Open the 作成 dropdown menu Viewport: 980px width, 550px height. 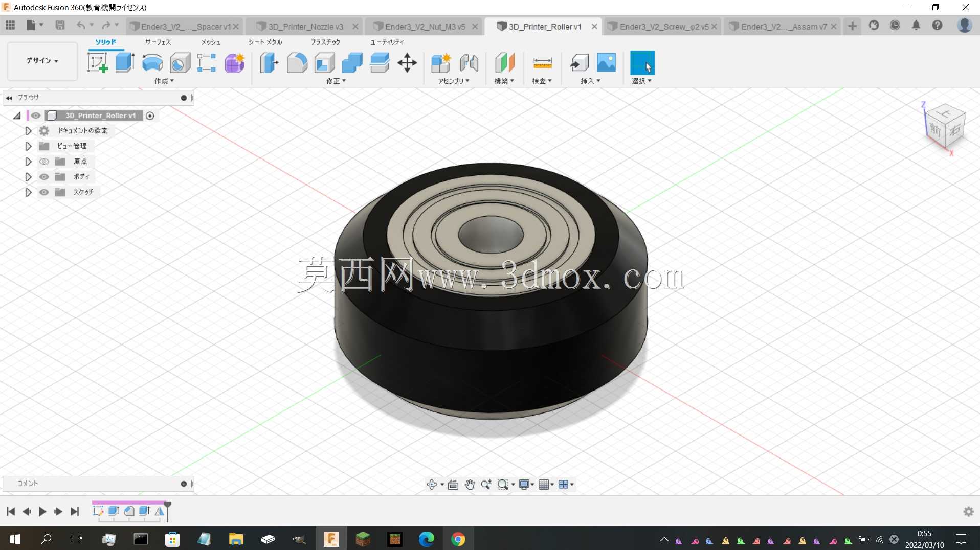[x=164, y=81]
